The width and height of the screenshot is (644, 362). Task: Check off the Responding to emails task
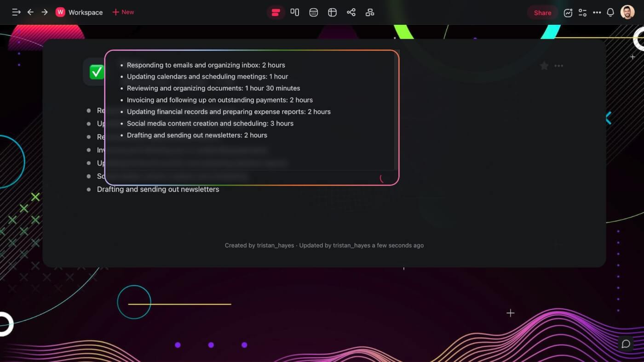click(88, 110)
